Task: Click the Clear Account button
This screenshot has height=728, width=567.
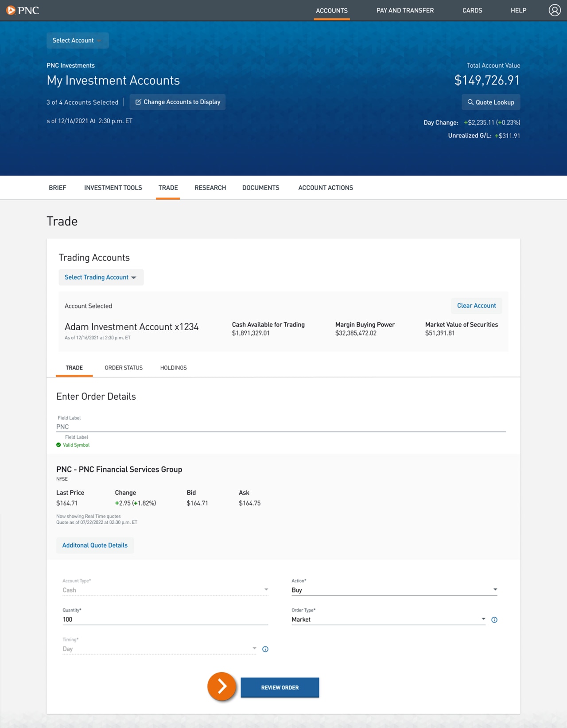Action: tap(477, 306)
